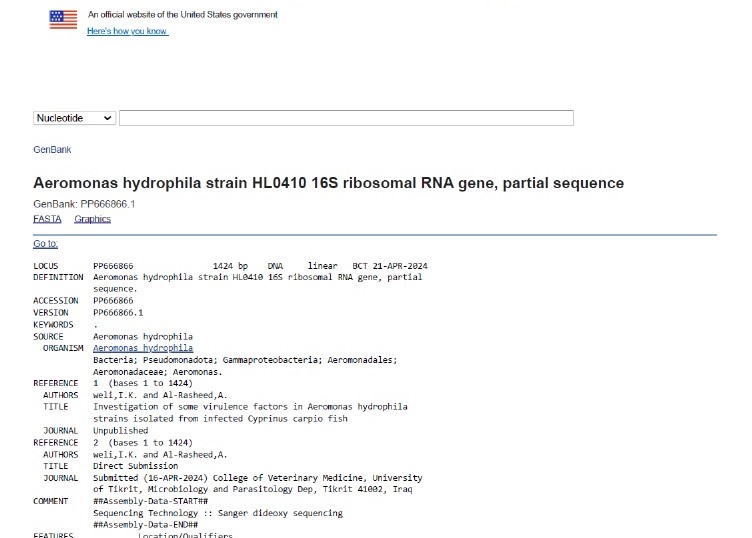Focus the empty search text box

(x=346, y=118)
